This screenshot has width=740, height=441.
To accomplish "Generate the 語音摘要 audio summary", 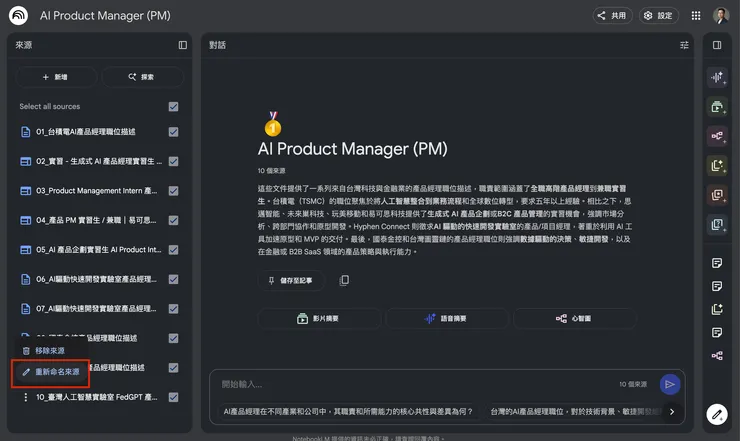I will pos(447,319).
